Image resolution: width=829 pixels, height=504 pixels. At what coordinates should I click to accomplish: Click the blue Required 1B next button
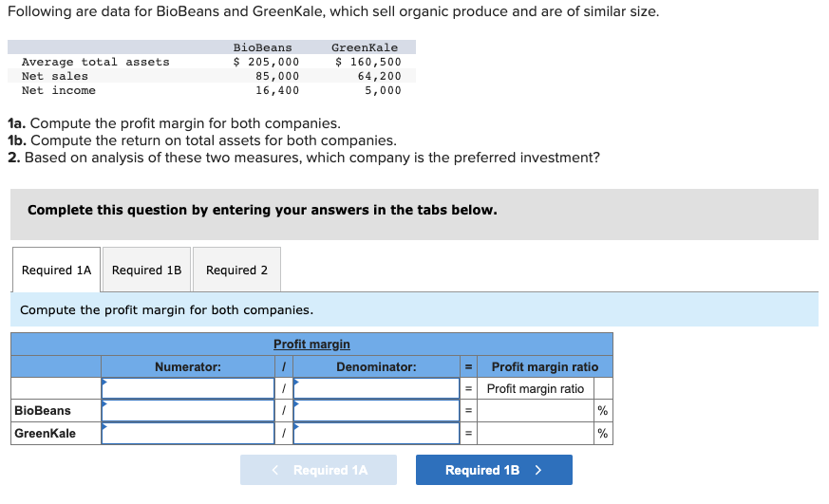(x=494, y=470)
